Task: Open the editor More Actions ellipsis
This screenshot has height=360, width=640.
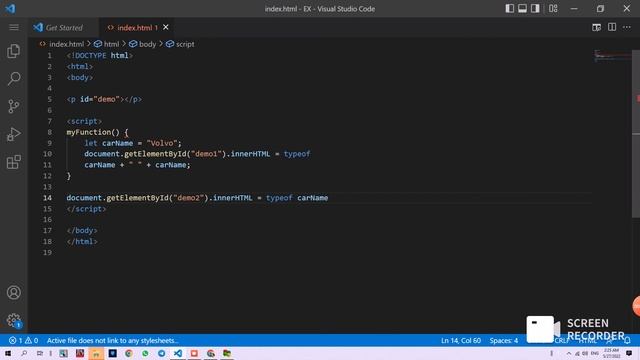Action: point(627,27)
